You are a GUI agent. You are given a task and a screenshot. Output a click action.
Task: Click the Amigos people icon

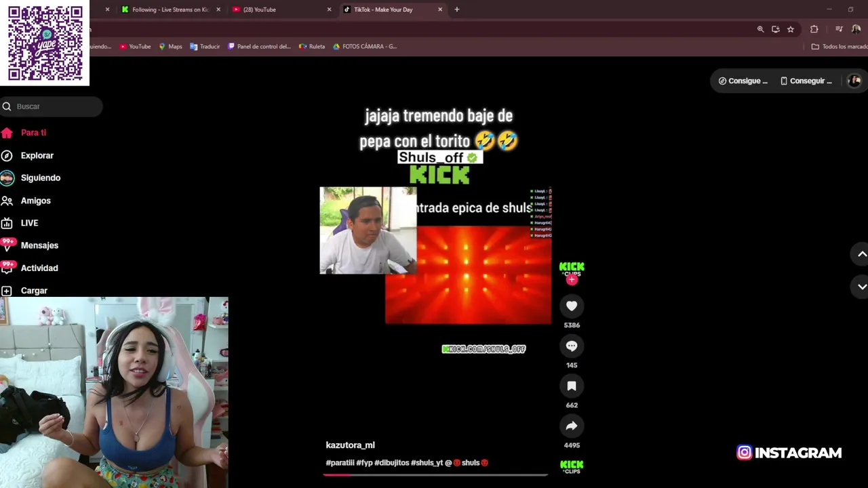pos(7,201)
